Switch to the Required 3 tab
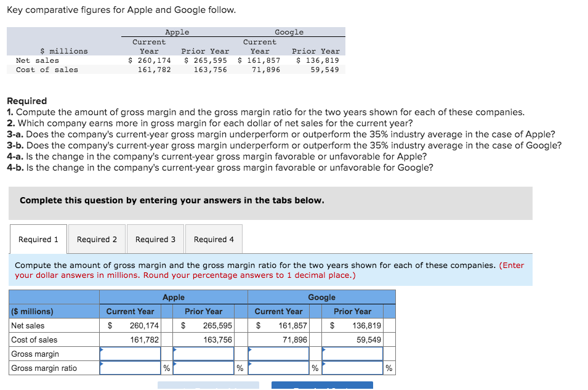Viewport: 588px width, 390px height. pyautogui.click(x=155, y=239)
